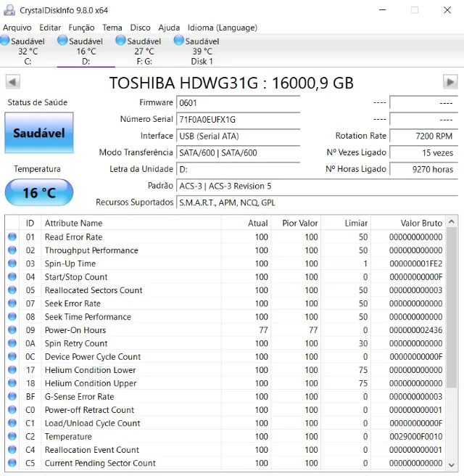Click the Interface field USB (Serial ATA)
Viewport: 464px width, 476px height.
(x=238, y=136)
